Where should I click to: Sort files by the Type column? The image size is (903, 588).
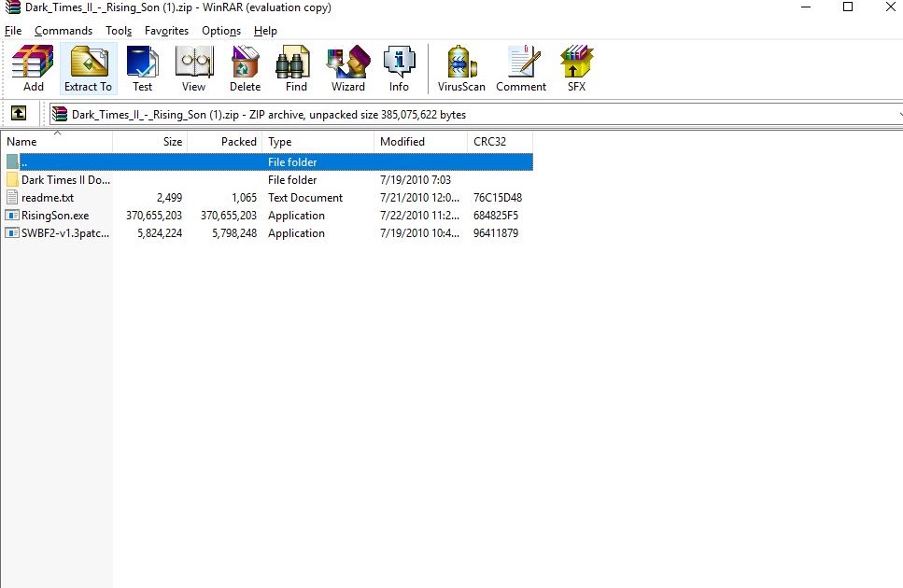pyautogui.click(x=317, y=142)
